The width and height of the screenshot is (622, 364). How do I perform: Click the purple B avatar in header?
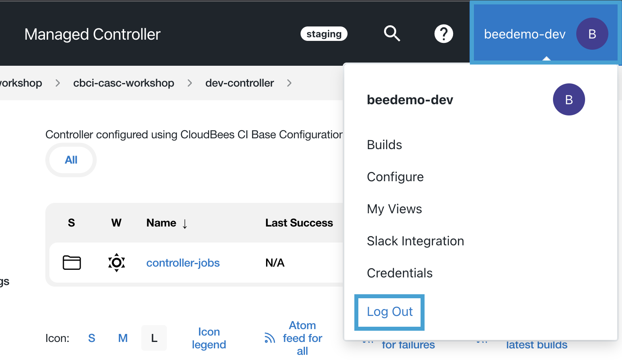[x=592, y=34]
